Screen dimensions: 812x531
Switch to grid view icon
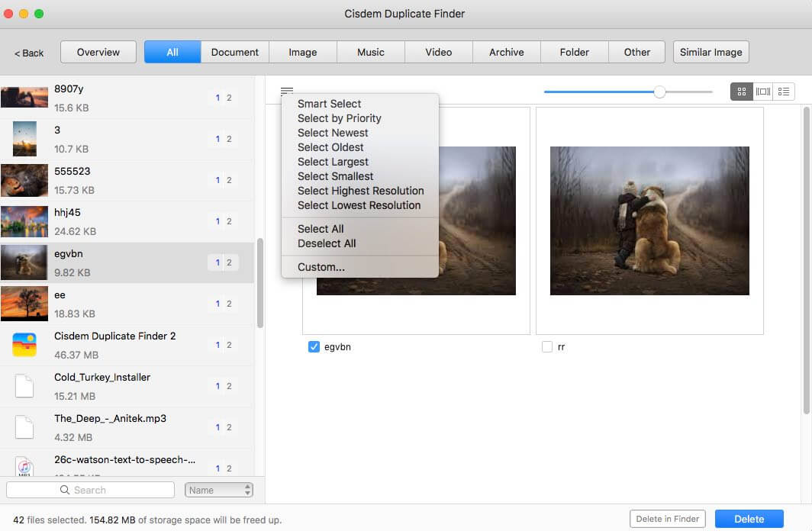pos(741,92)
